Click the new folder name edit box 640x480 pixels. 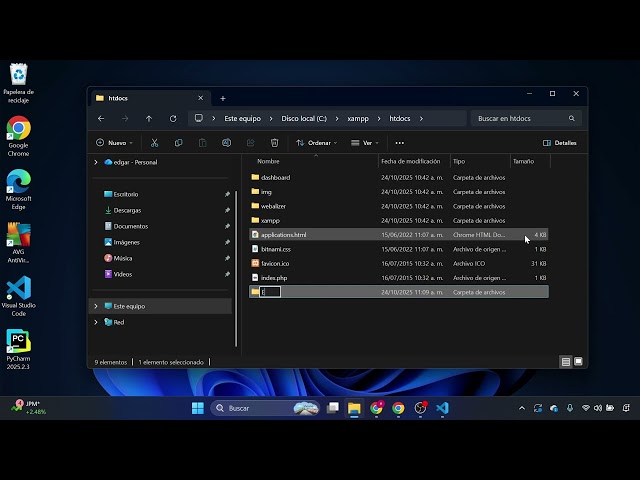(x=270, y=292)
